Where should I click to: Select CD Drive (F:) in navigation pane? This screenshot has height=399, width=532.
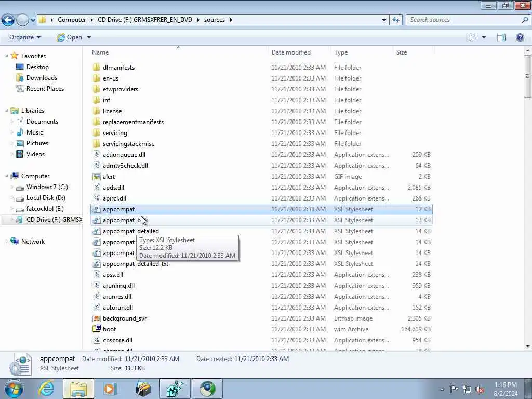click(54, 220)
